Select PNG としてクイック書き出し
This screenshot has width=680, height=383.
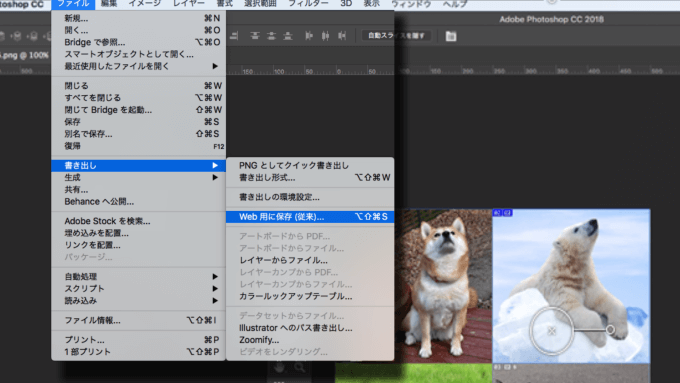coord(310,165)
